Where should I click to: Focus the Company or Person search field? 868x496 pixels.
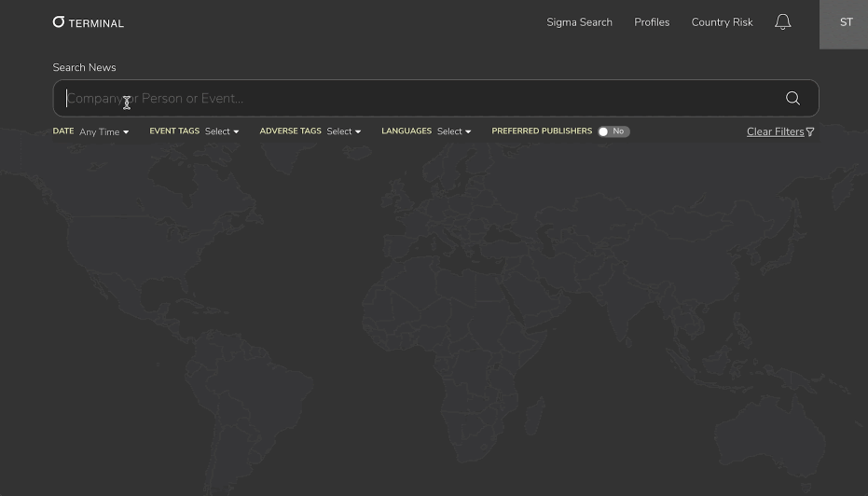point(410,99)
